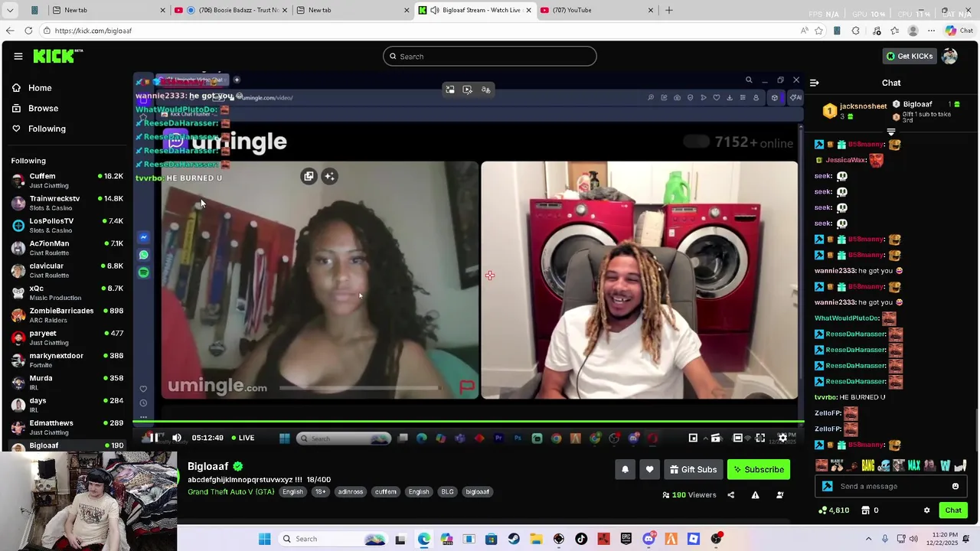
Task: Open markynextdoor channel in Following list
Action: 67,360
